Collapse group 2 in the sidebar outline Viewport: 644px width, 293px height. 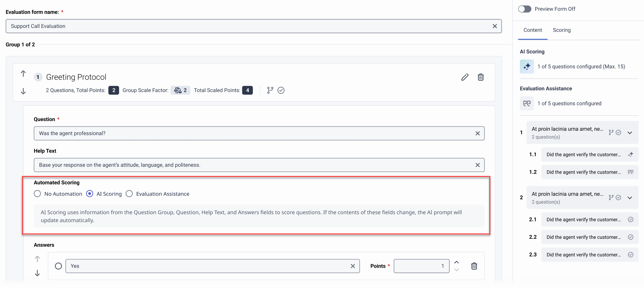pos(630,198)
